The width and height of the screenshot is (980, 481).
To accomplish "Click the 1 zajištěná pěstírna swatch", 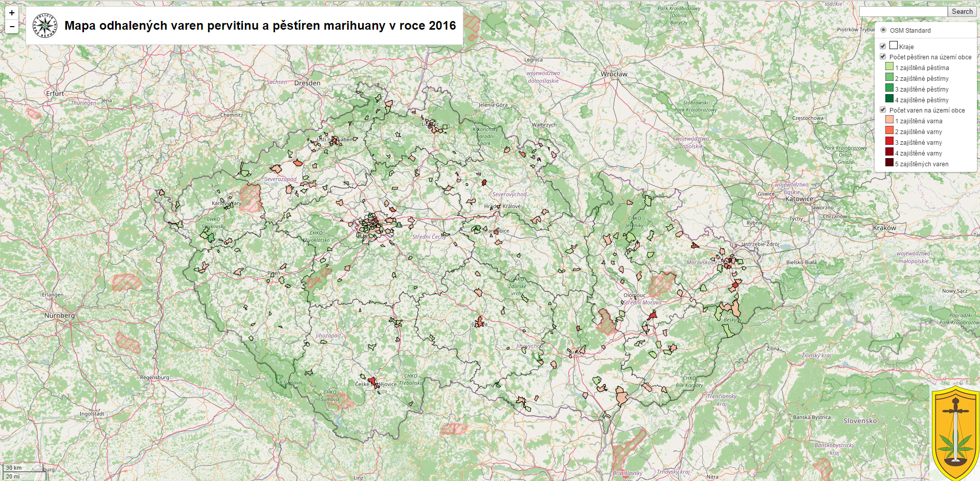I will pos(889,67).
